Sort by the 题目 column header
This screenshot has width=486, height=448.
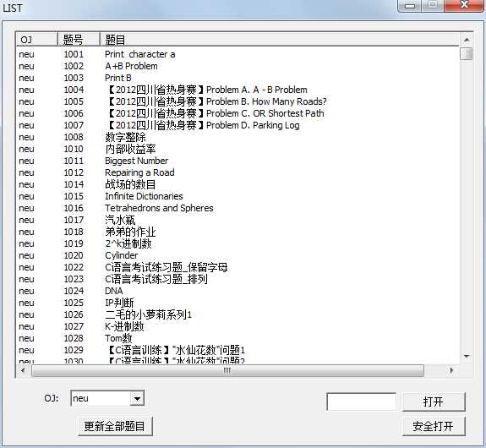(x=279, y=40)
